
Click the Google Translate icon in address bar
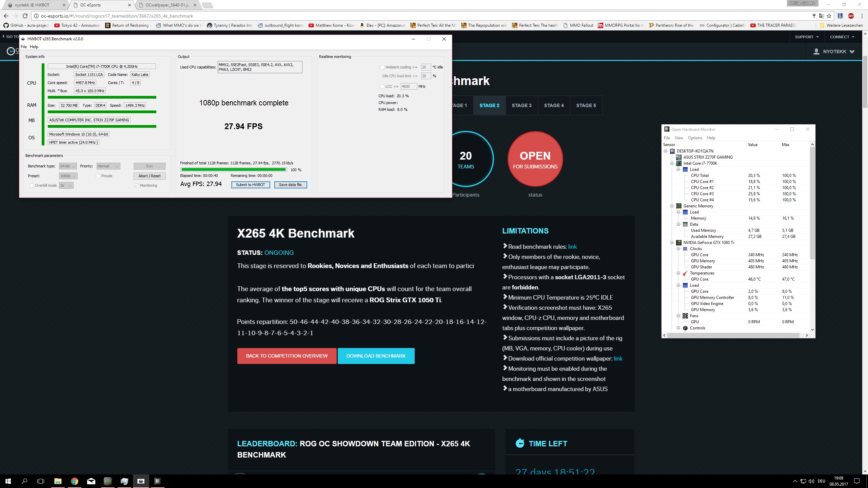coord(821,16)
